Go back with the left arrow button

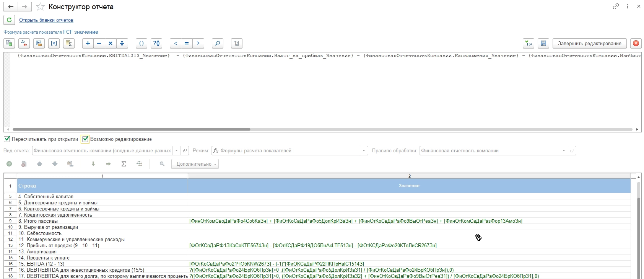(11, 7)
